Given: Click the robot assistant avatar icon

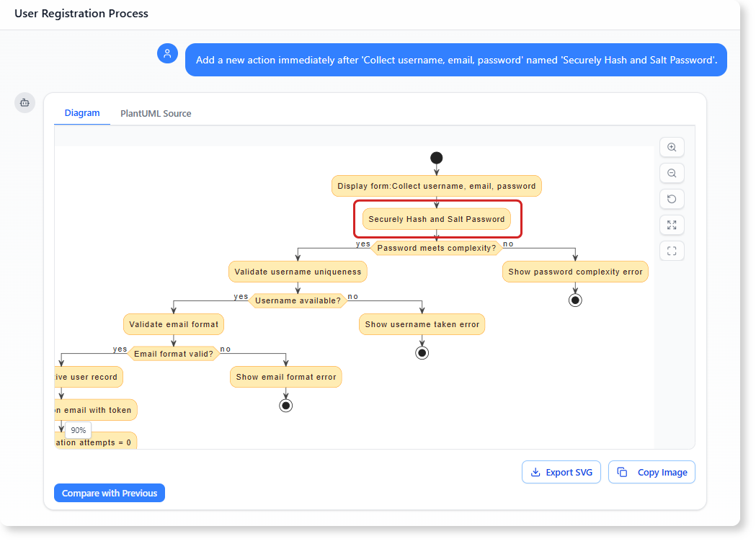Looking at the screenshot, I should click(25, 102).
